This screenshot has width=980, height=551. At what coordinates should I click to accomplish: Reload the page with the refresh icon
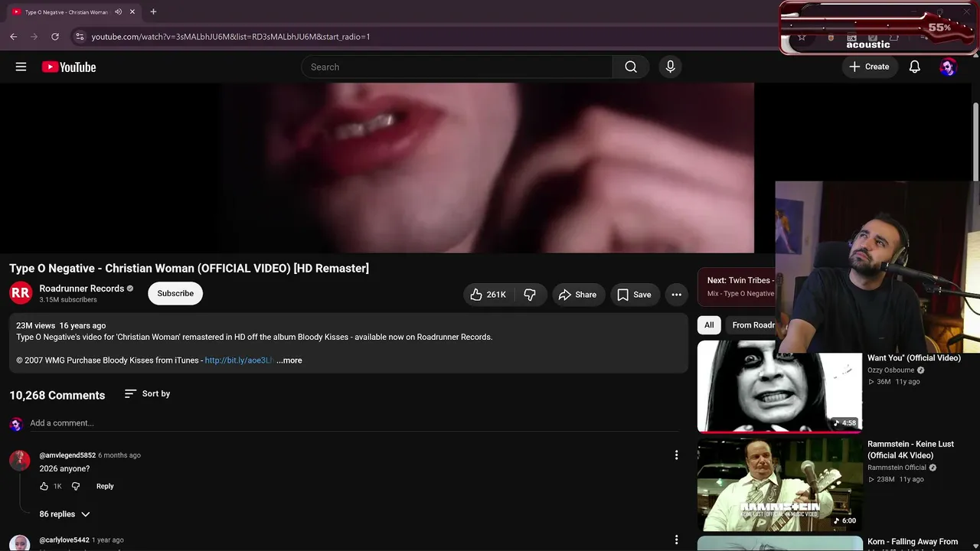(x=55, y=36)
